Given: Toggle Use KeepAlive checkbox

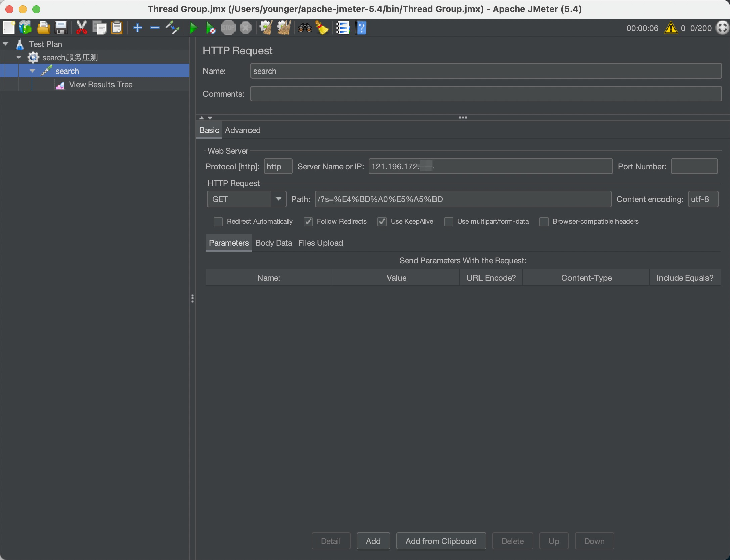Looking at the screenshot, I should (x=382, y=222).
